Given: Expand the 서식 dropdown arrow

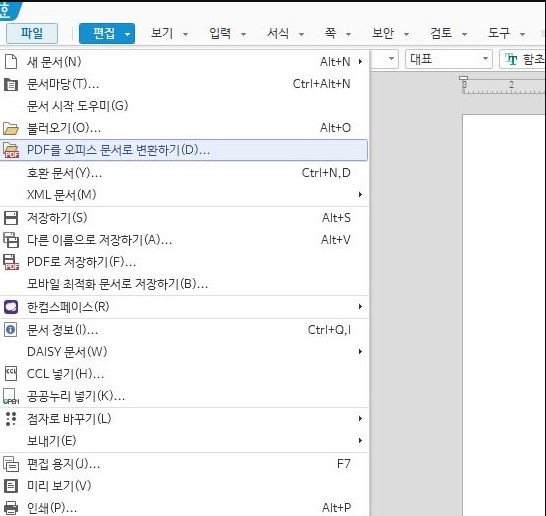Looking at the screenshot, I should click(302, 34).
